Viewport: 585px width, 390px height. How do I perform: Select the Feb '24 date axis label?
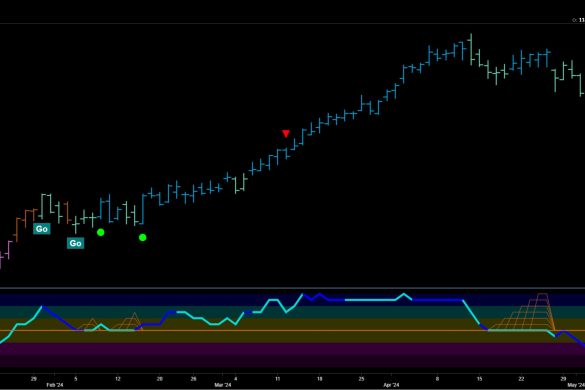click(x=54, y=385)
